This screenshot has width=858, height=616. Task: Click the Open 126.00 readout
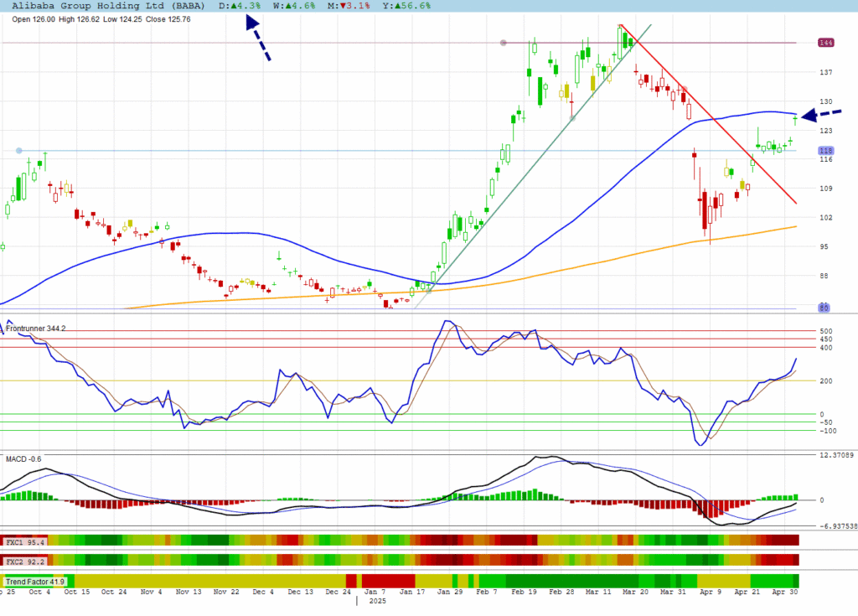(34, 19)
